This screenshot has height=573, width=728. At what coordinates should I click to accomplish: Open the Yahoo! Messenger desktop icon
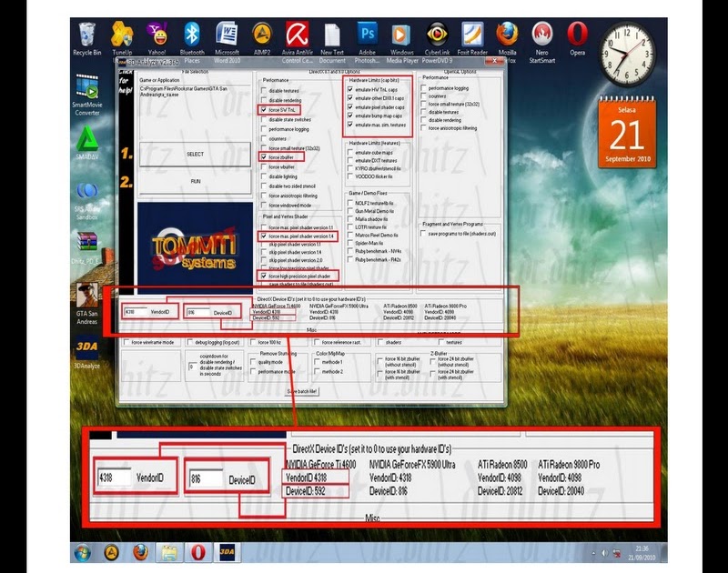(157, 39)
